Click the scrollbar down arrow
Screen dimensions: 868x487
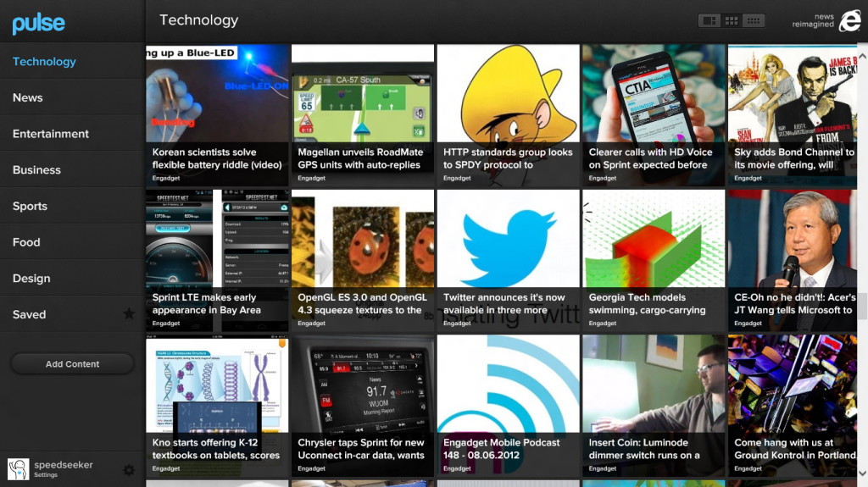(862, 473)
